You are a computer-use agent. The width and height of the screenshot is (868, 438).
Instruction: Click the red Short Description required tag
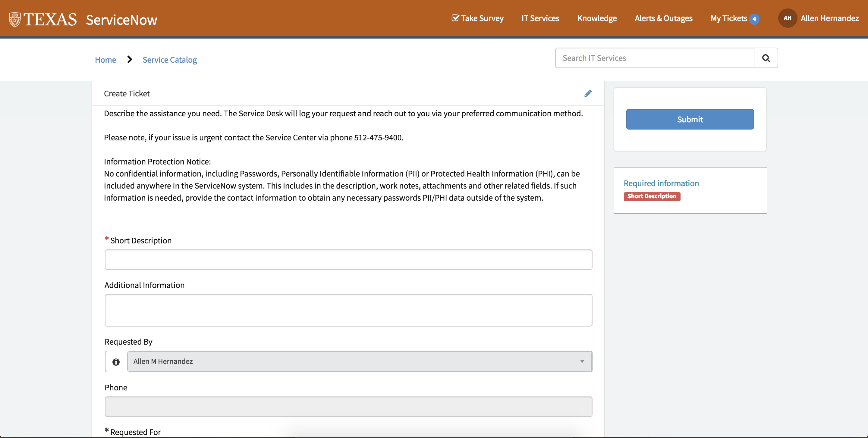[x=652, y=196]
